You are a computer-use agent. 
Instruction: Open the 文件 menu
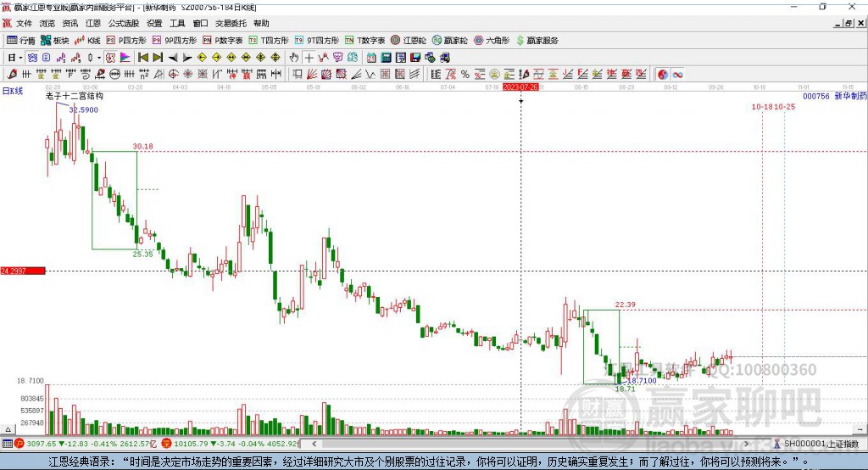[x=24, y=23]
